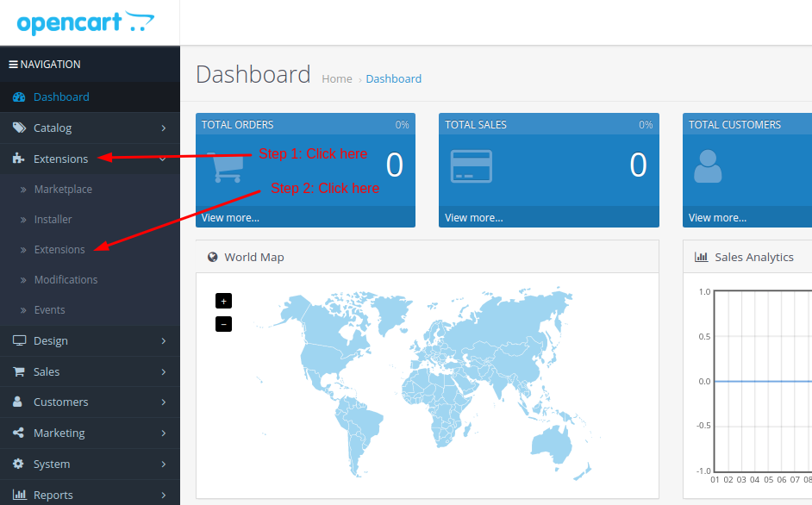
Task: Expand the Sales menu chevron
Action: click(x=163, y=372)
